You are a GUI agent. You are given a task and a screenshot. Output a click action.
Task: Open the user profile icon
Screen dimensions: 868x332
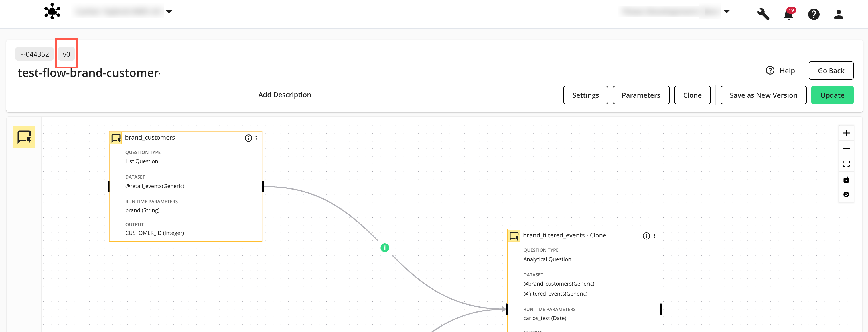838,14
